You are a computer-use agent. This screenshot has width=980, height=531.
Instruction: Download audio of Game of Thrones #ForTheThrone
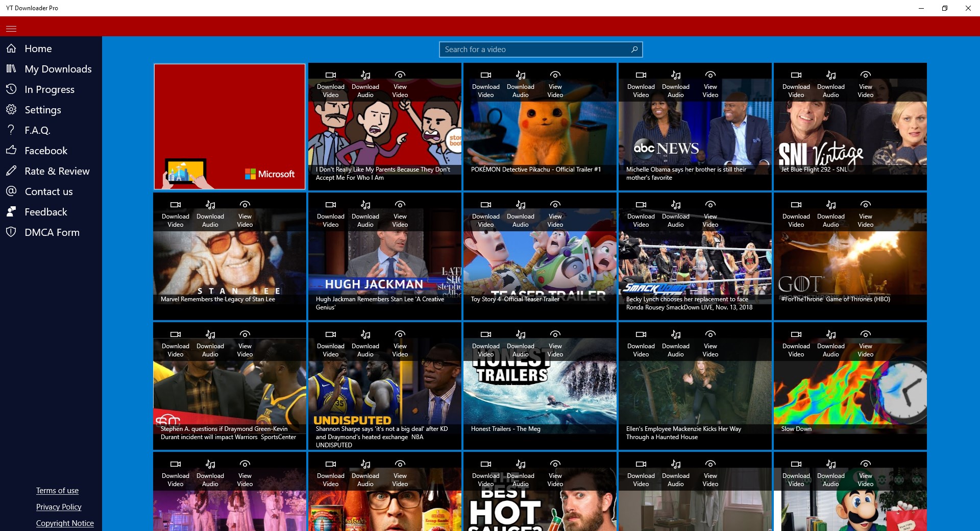pos(831,214)
